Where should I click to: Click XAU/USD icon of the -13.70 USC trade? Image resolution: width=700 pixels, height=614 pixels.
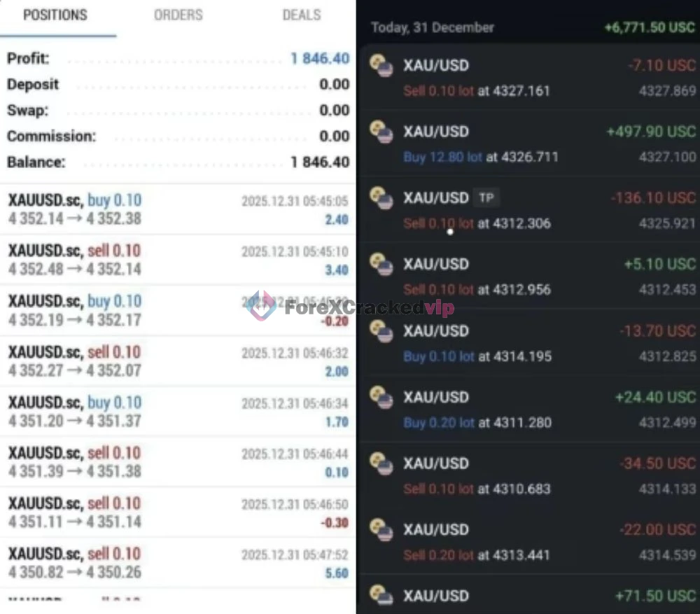coord(381,331)
